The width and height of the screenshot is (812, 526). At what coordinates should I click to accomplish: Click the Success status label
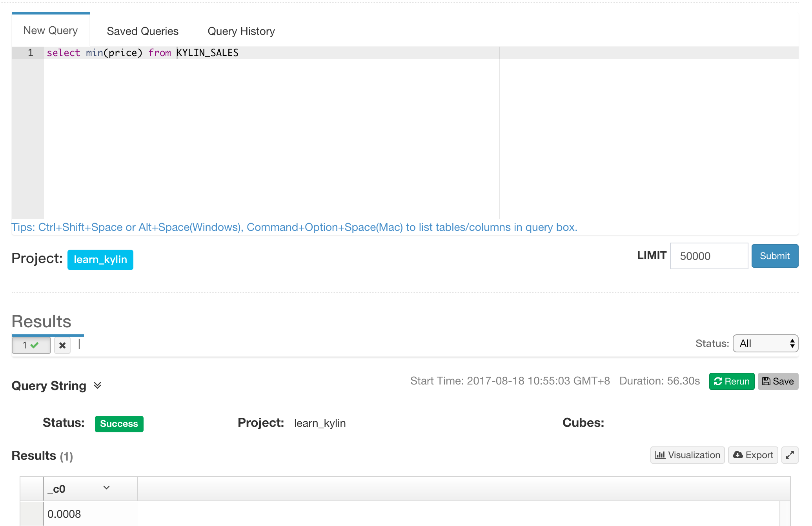click(119, 424)
